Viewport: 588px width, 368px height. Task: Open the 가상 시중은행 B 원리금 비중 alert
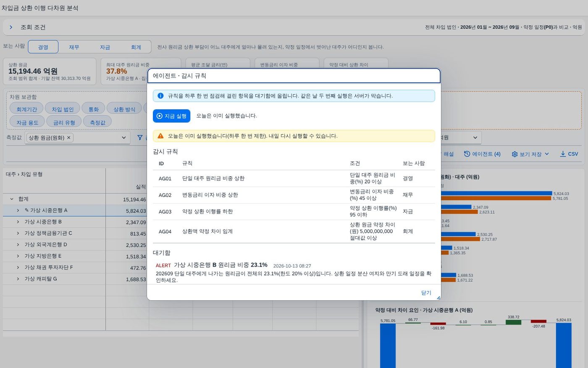[x=220, y=265]
